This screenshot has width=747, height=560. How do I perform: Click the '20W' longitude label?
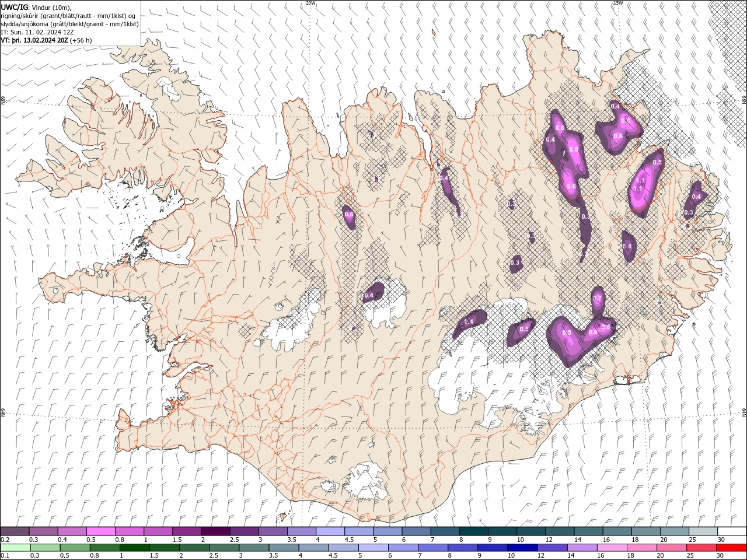(x=311, y=3)
